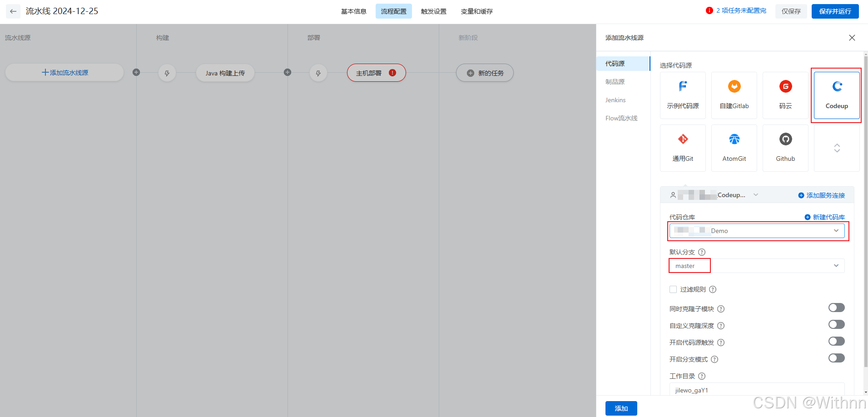868x417 pixels.
Task: Choose the 示例代码源 sample source
Action: point(683,94)
